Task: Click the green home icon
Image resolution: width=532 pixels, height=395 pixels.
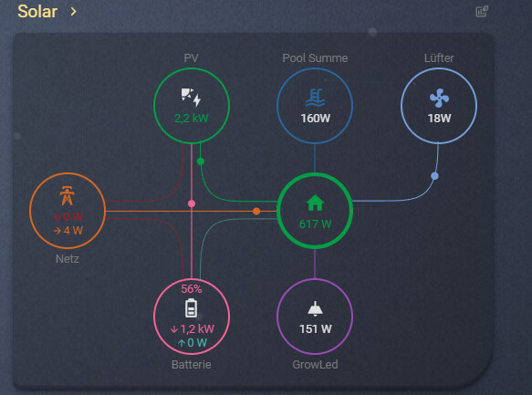Action: point(315,203)
